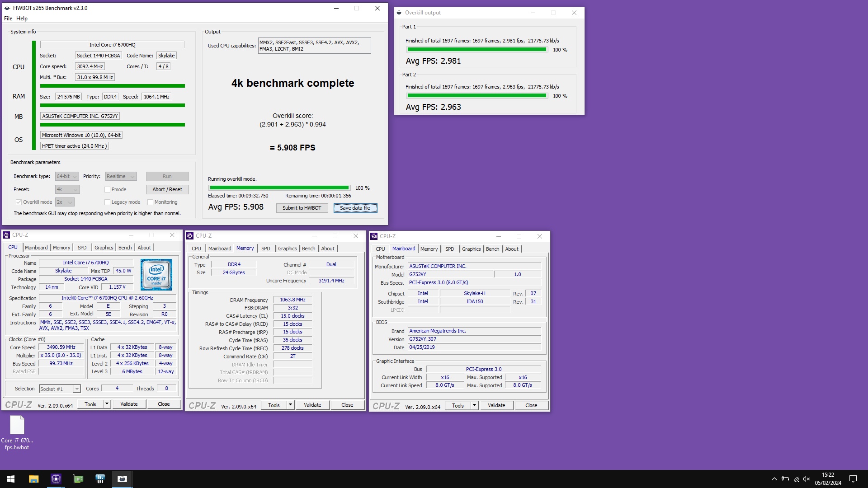Click the Abort / Reset button
The height and width of the screenshot is (488, 868).
pyautogui.click(x=167, y=189)
